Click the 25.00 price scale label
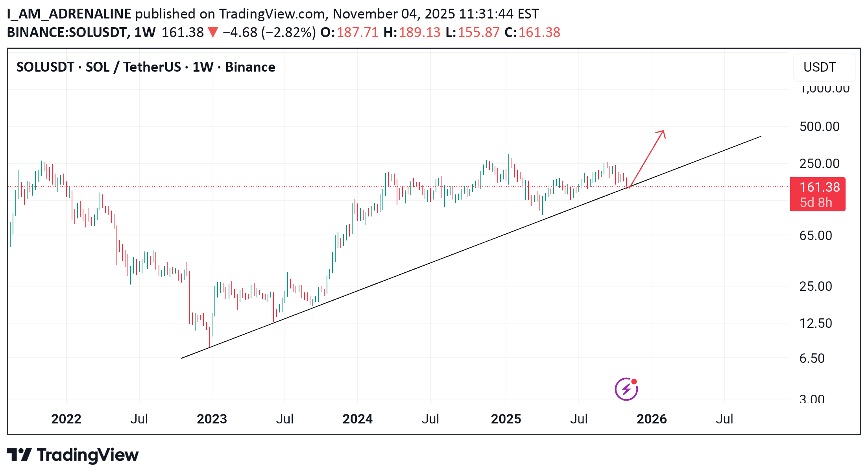This screenshot has width=868, height=475. 815,286
